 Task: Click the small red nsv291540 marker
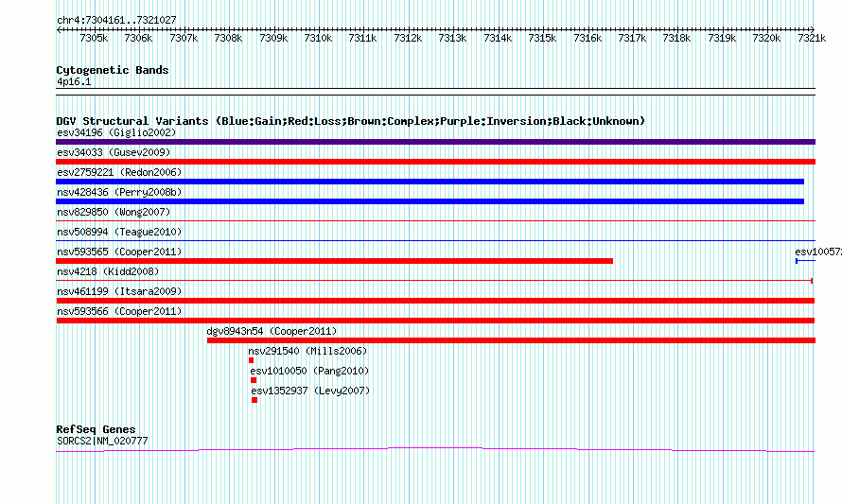tap(251, 360)
